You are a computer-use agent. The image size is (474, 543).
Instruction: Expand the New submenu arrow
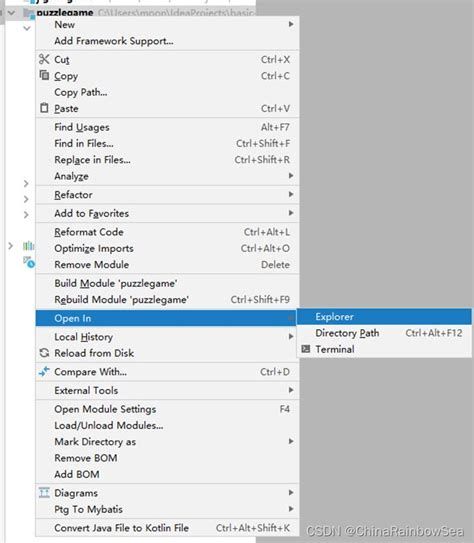click(291, 24)
